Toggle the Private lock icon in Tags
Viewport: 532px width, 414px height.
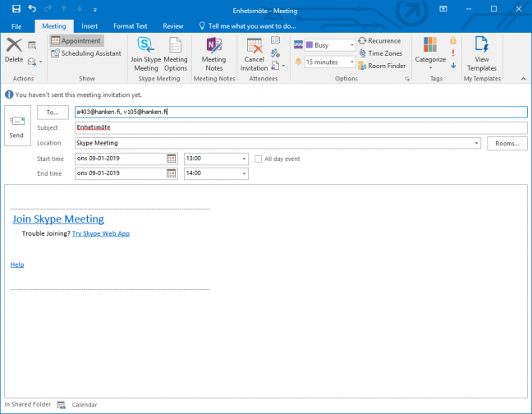tap(453, 40)
